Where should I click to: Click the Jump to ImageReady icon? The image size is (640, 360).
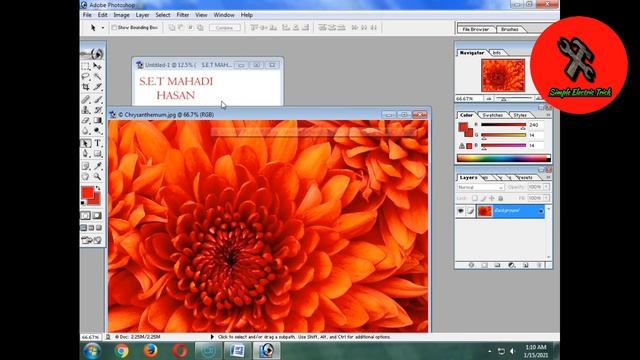(92, 240)
